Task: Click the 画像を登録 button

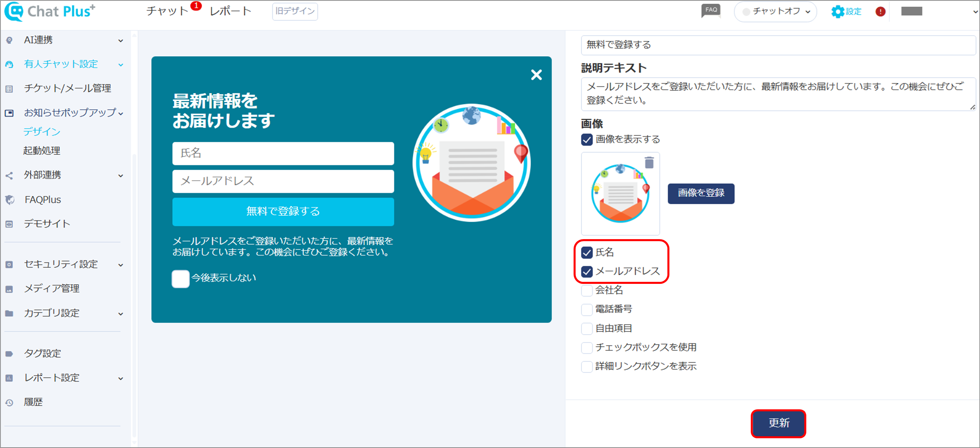Action: (x=701, y=193)
